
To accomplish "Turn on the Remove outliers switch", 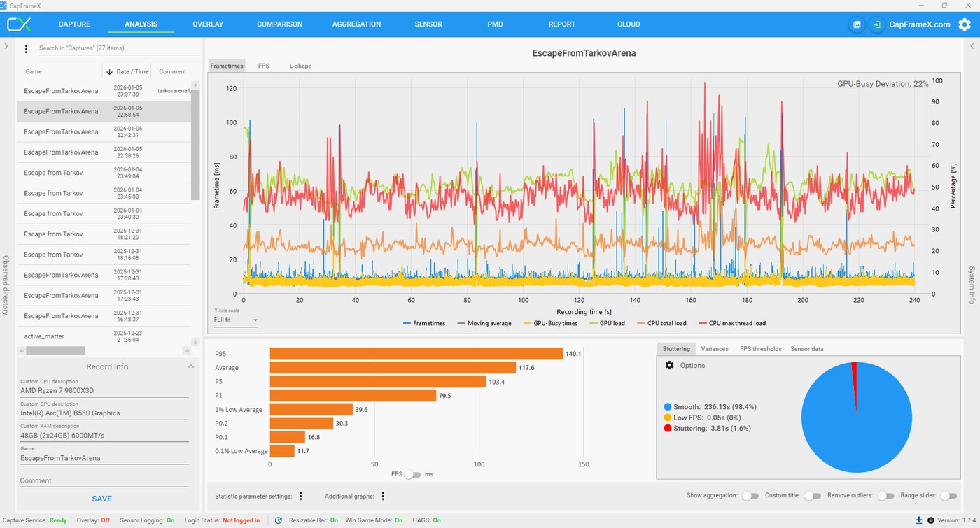I will tap(885, 495).
